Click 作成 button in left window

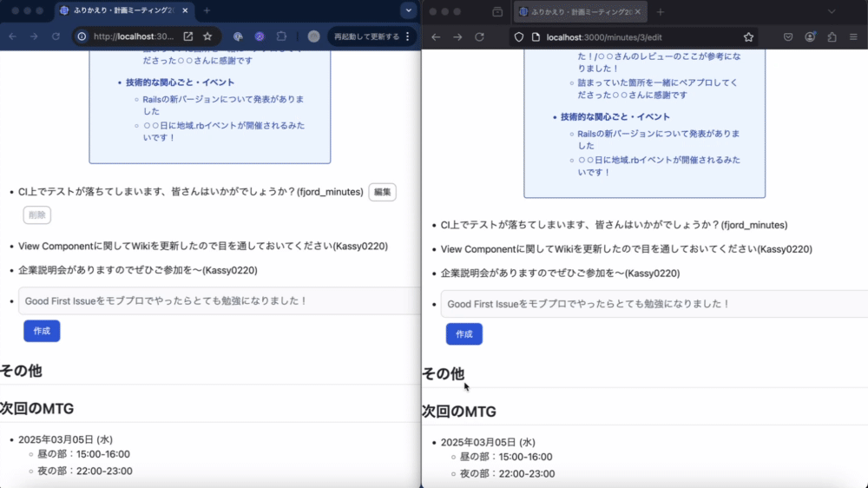coord(42,331)
